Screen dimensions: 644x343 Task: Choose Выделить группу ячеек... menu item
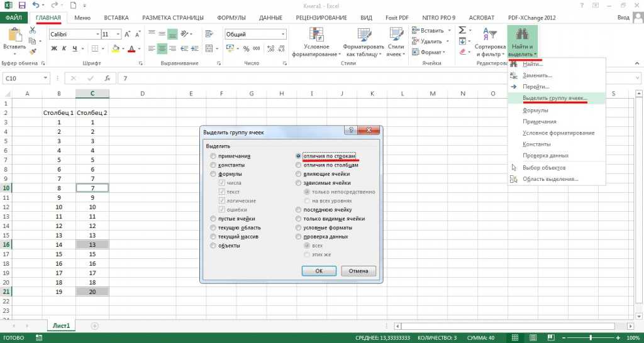556,99
